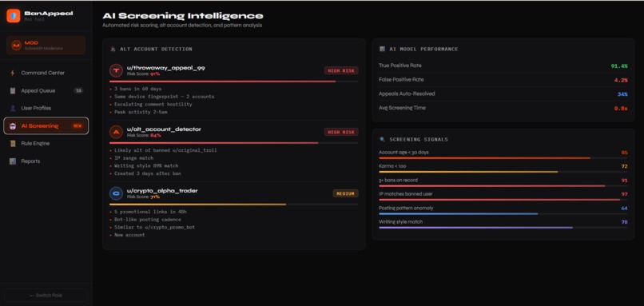Image resolution: width=644 pixels, height=306 pixels.
Task: Go to User Profiles section
Action: click(x=46, y=109)
